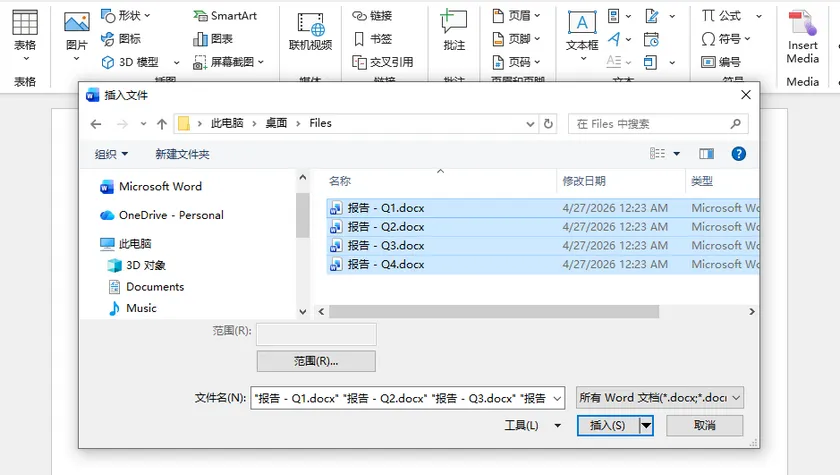Open Music in navigation pane
This screenshot has width=840, height=475.
132,308
